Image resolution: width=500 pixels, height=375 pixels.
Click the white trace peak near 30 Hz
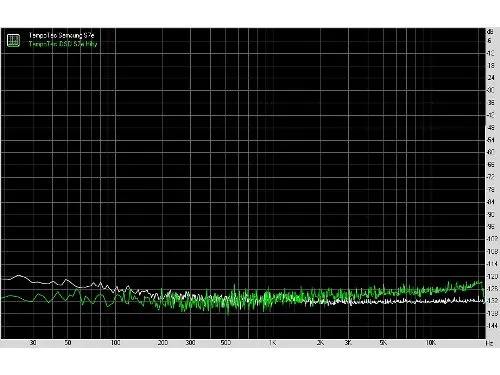point(19,276)
